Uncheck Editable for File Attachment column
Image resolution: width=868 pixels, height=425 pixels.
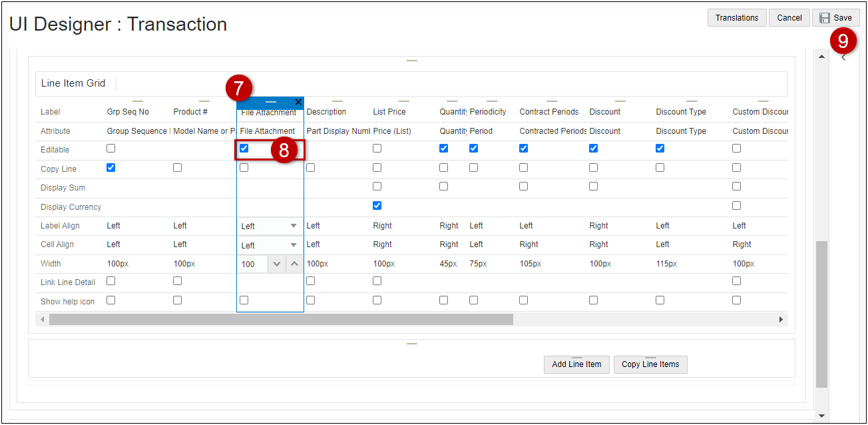tap(244, 148)
